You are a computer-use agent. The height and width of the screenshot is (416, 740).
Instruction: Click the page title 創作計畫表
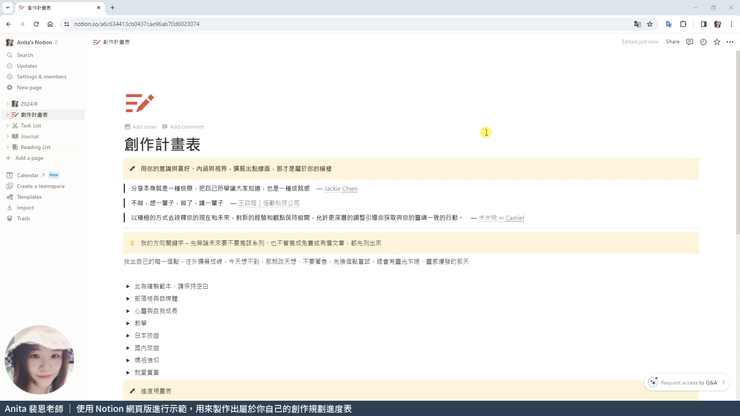(162, 144)
